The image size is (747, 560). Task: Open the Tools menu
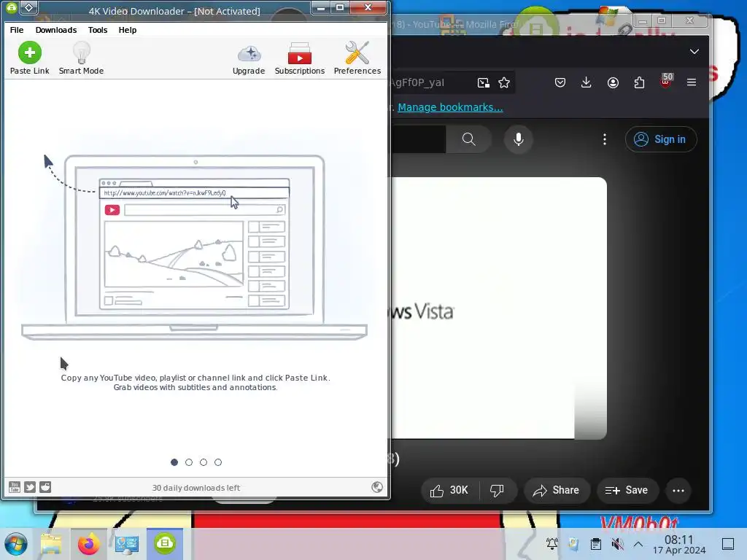(98, 29)
